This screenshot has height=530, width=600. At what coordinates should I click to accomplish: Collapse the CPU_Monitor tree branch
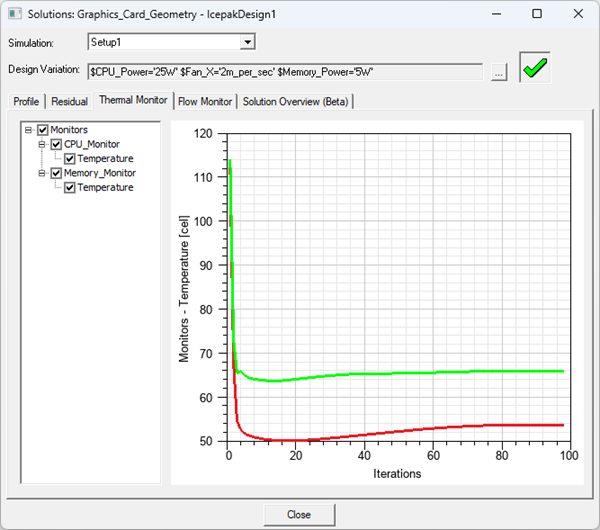(42, 144)
